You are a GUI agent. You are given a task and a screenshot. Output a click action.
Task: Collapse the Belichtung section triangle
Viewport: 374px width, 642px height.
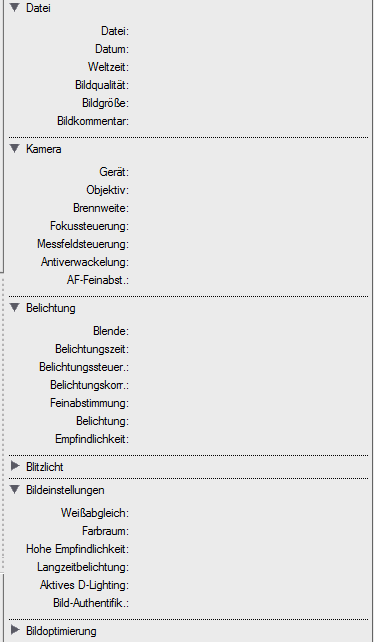(15, 307)
